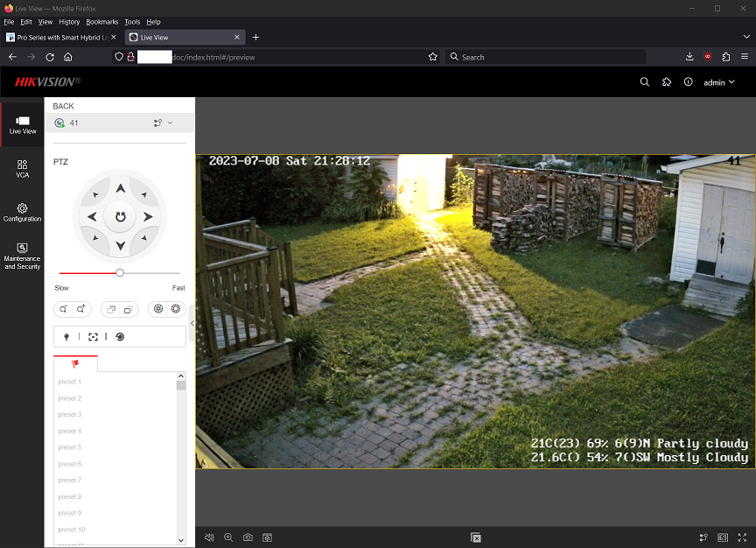Toggle the camera light bulb button

66,336
